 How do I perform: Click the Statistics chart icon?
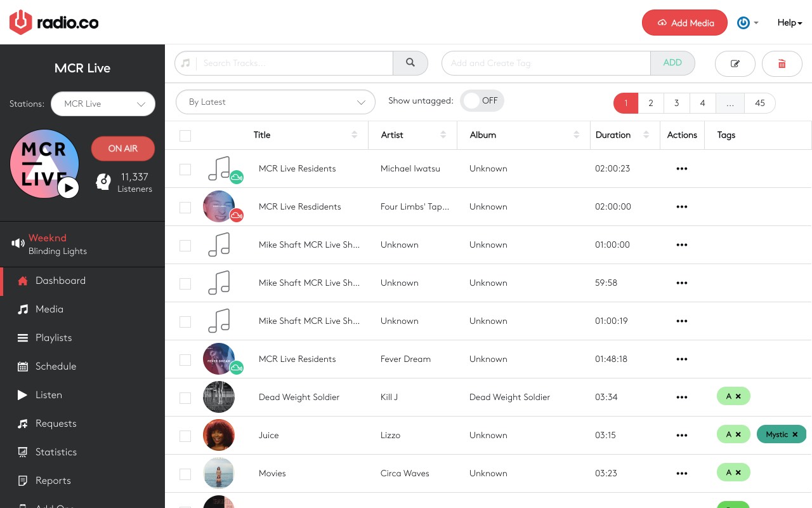pos(23,452)
